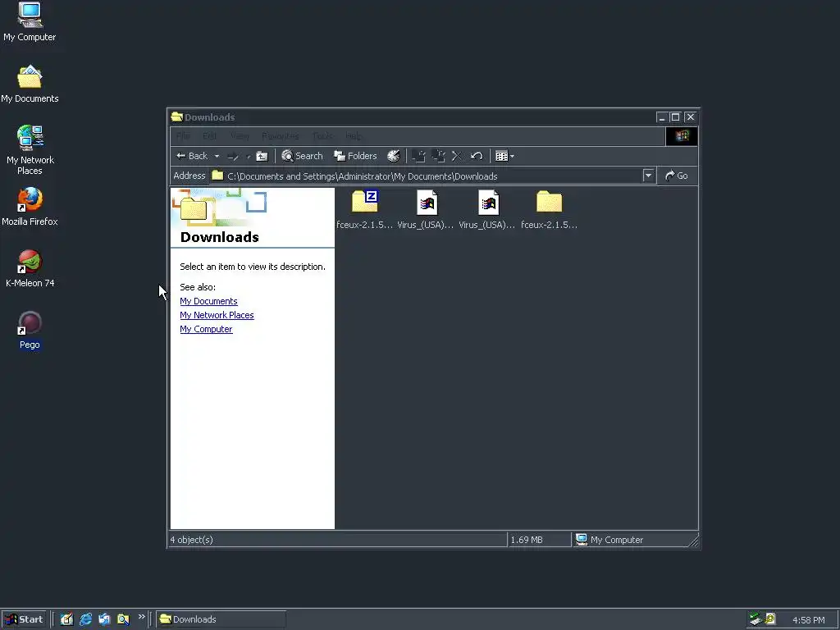Viewport: 840px width, 630px height.
Task: Launch Internet Explorer from quick launch
Action: [x=85, y=619]
